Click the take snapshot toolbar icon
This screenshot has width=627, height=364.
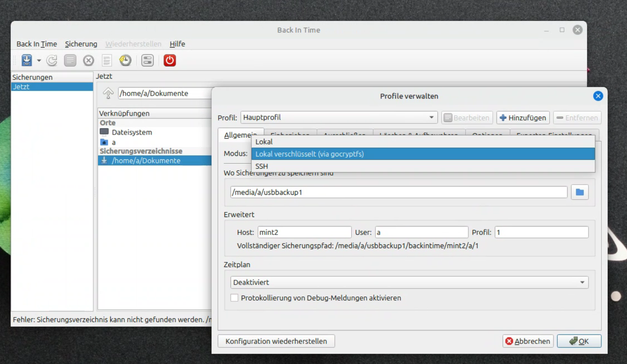(27, 60)
